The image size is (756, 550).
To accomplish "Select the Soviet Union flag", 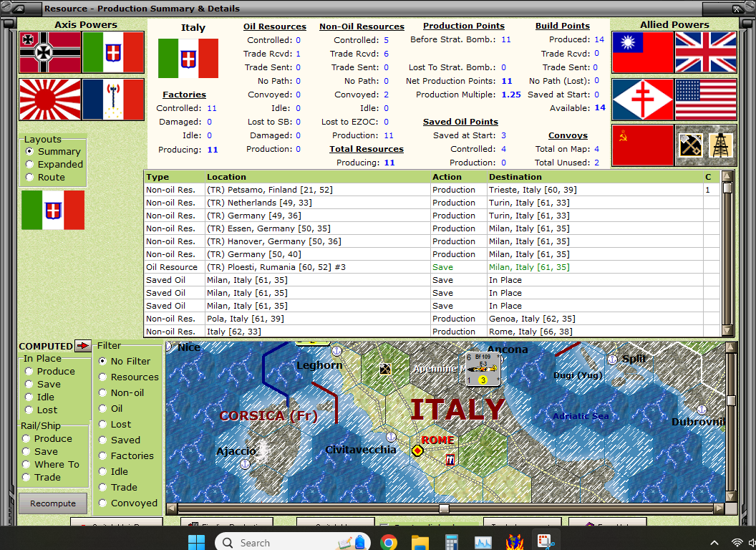I will [x=643, y=145].
